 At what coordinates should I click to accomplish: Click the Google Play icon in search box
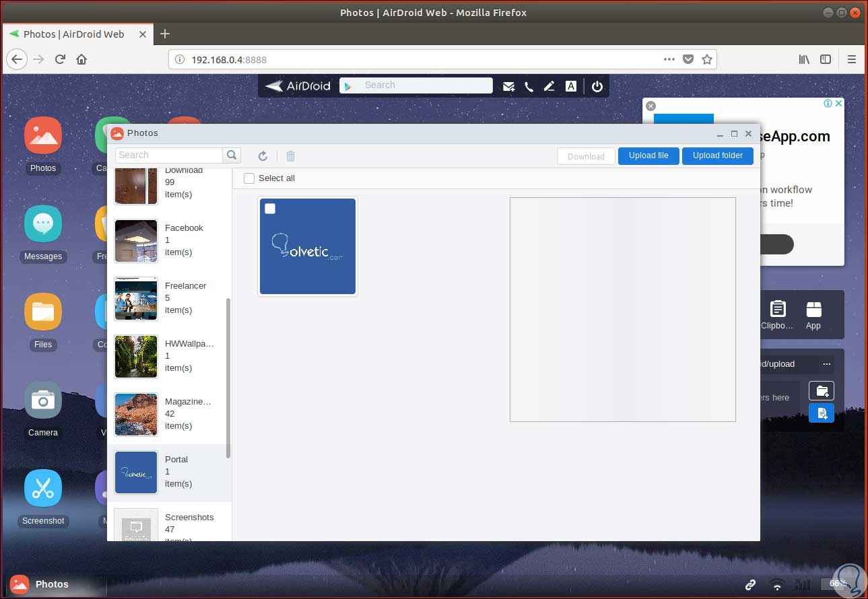(x=348, y=86)
